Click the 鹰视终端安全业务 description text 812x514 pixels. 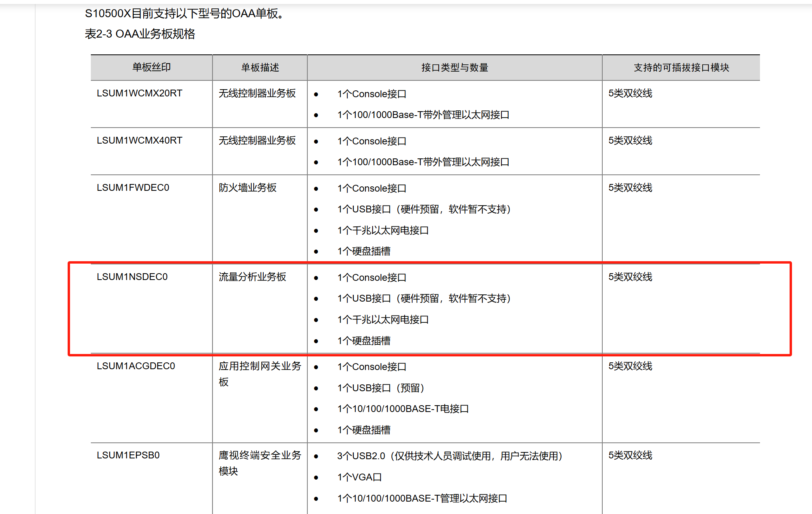tap(260, 455)
